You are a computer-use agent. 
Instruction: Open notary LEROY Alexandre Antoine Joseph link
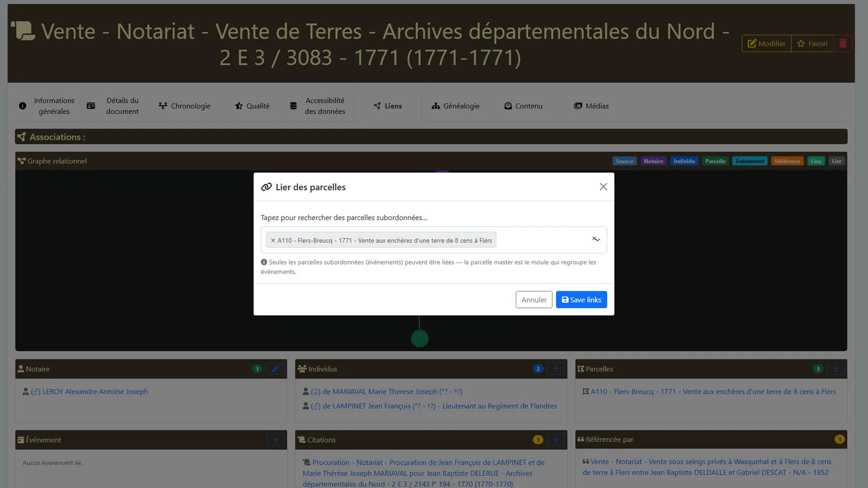click(90, 391)
